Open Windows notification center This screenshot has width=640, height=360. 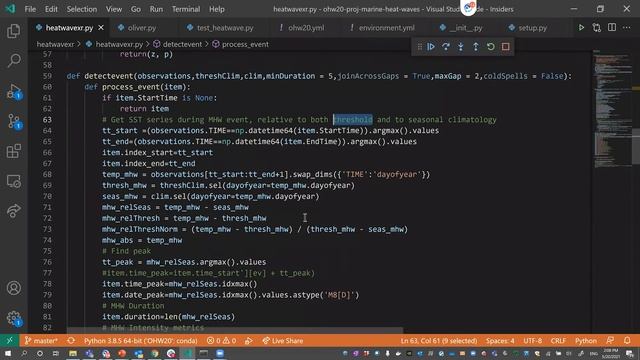630,353
